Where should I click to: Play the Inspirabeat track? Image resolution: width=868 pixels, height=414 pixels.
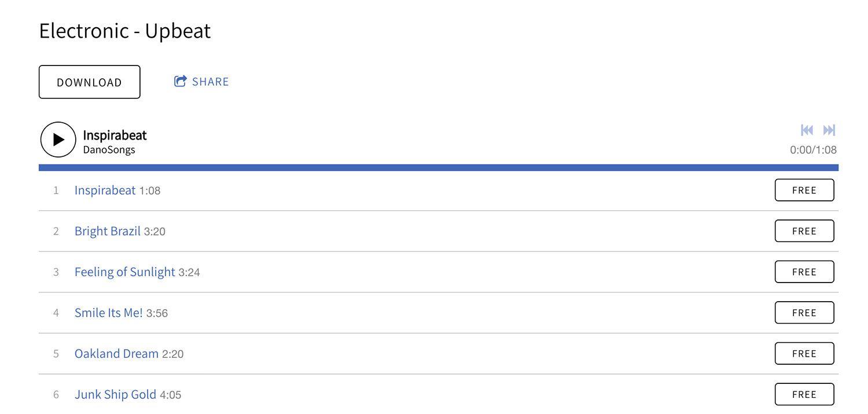pyautogui.click(x=58, y=140)
